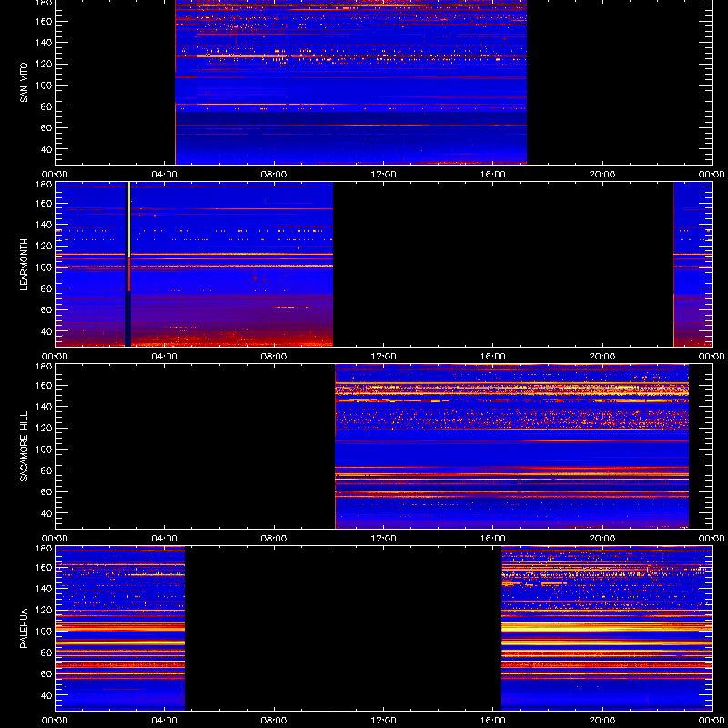Click the 40 frequency label on Palehua axis

(47, 695)
